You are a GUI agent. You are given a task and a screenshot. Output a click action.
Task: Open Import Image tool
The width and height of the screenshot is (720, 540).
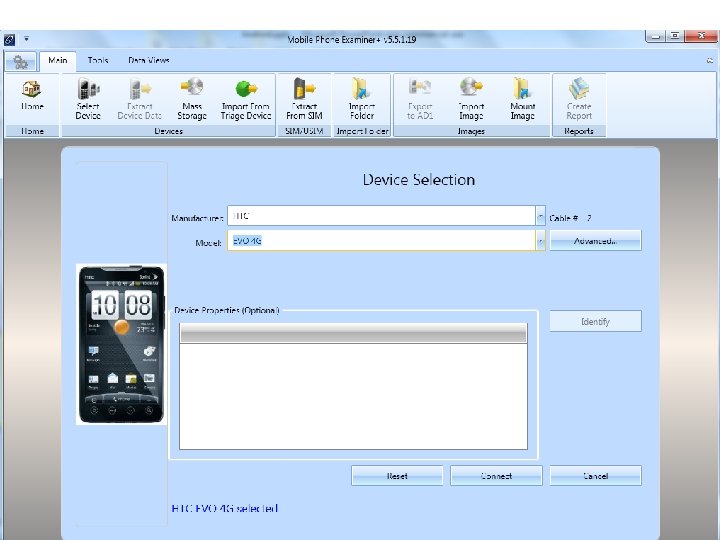click(x=471, y=99)
